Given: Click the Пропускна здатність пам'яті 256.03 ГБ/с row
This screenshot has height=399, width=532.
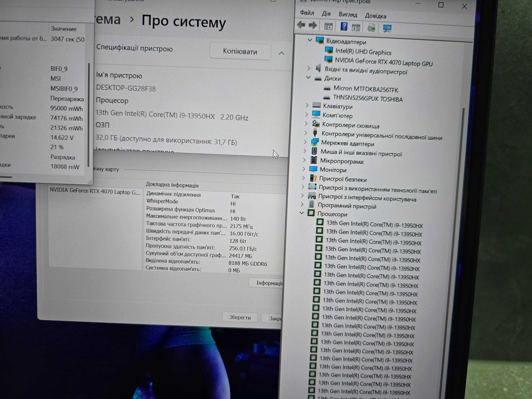Looking at the screenshot, I should 201,248.
